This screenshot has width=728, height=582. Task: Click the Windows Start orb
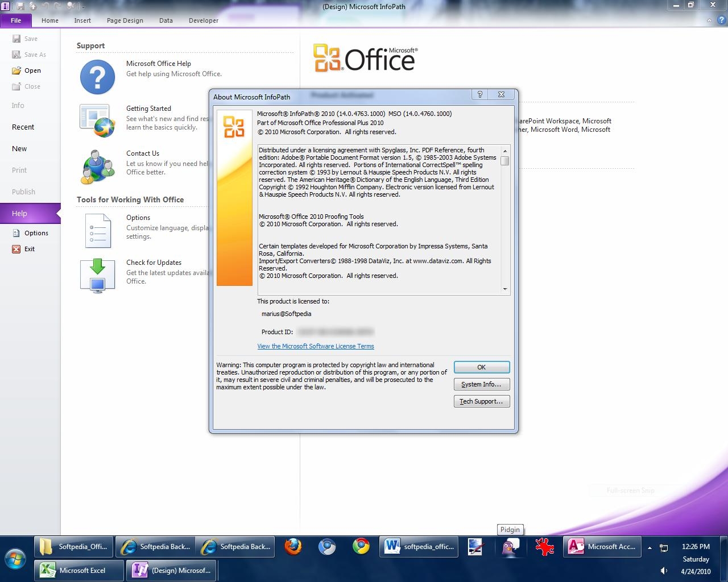(x=15, y=558)
